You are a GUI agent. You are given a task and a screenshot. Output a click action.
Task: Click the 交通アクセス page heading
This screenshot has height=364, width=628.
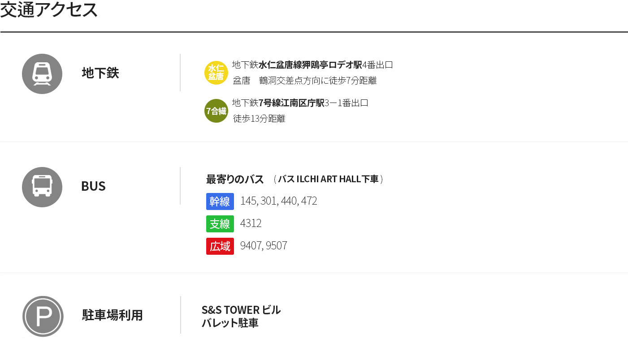tap(49, 10)
